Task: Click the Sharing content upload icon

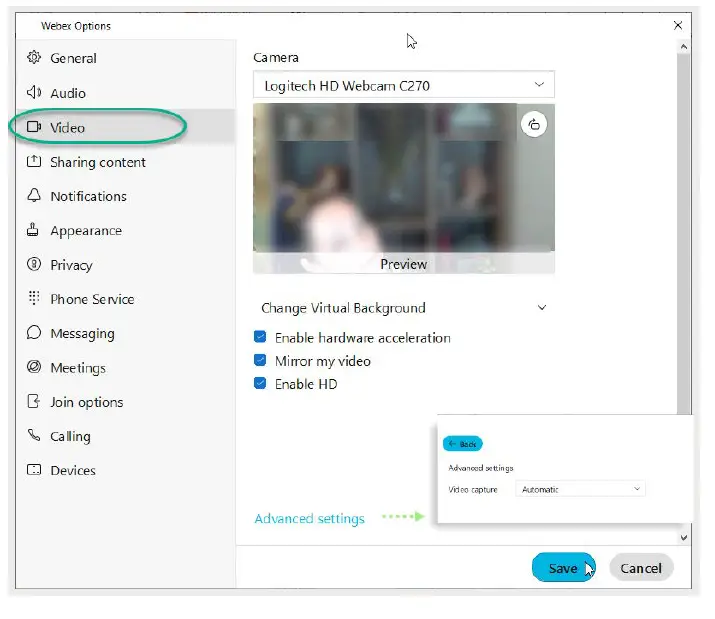Action: pos(34,161)
